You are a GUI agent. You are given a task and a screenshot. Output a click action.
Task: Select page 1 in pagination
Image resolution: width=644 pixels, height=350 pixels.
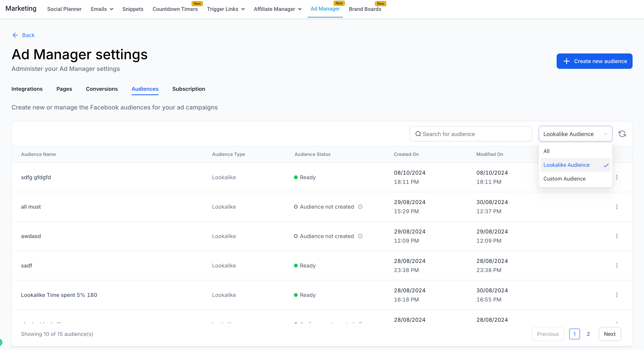574,334
